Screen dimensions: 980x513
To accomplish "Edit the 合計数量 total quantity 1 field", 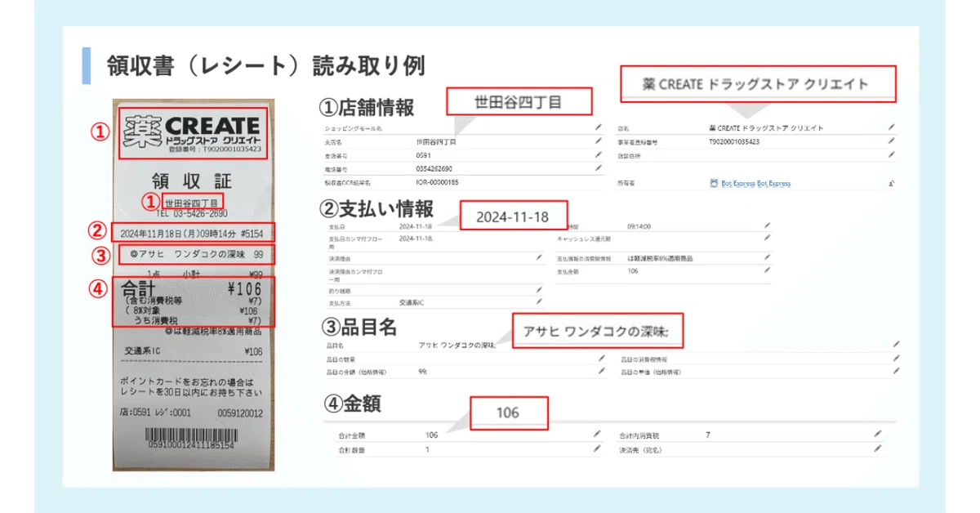I will (597, 448).
